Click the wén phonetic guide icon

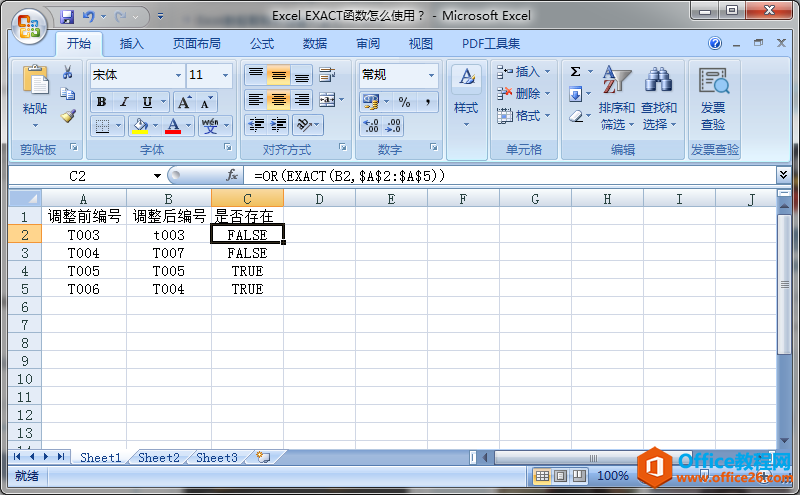click(x=210, y=126)
